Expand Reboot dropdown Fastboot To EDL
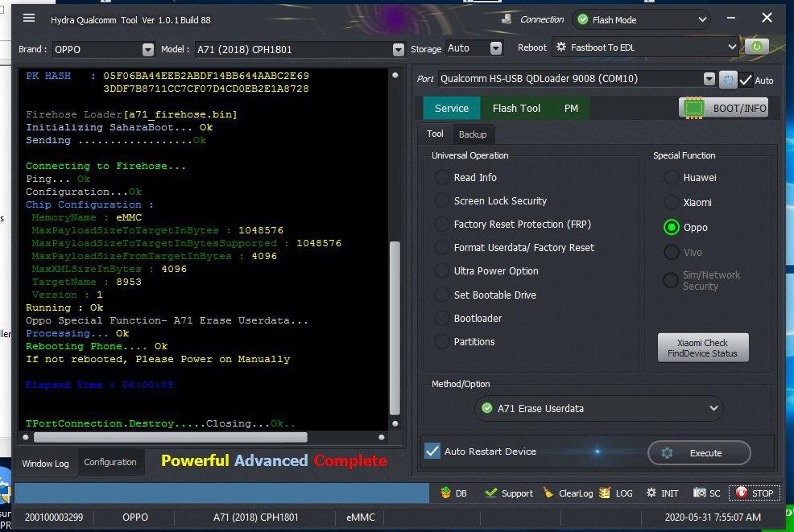 (646, 47)
